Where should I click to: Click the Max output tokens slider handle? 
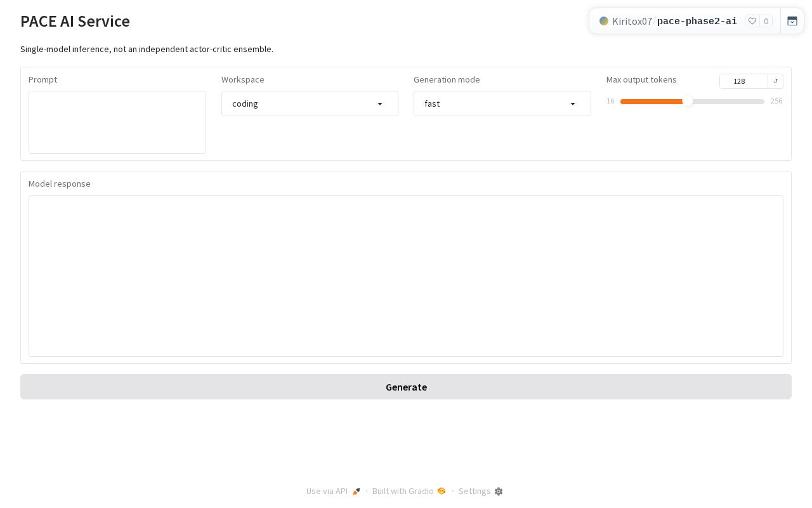688,102
